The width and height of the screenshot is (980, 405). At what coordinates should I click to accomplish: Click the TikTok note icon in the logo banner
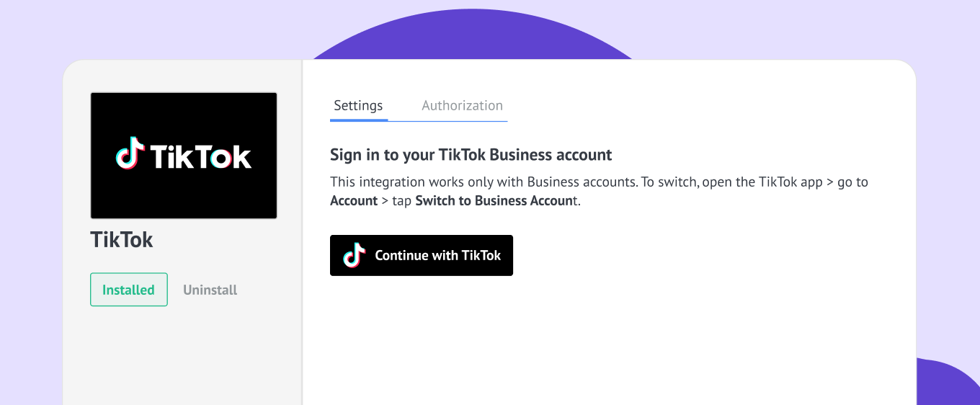130,153
